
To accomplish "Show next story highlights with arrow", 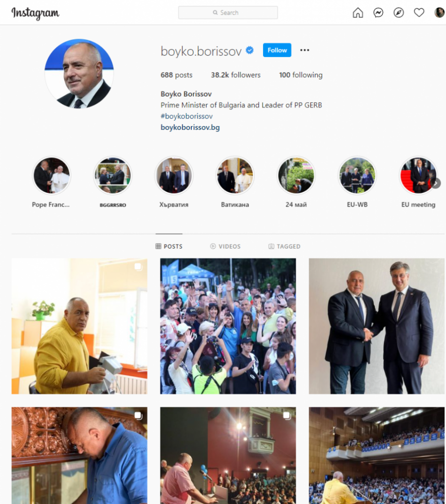I will coord(436,183).
